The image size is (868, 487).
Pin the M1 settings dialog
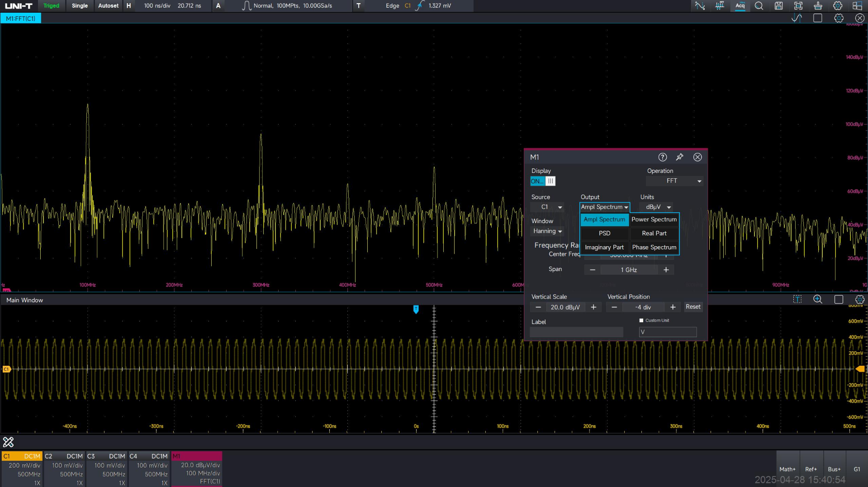click(x=679, y=157)
